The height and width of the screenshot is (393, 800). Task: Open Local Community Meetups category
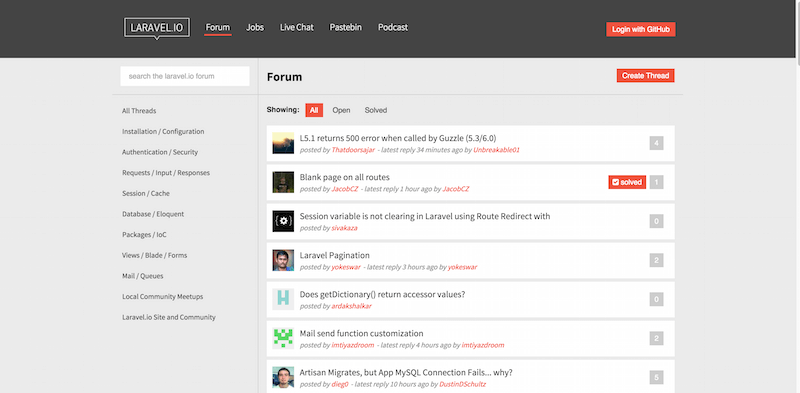[163, 297]
